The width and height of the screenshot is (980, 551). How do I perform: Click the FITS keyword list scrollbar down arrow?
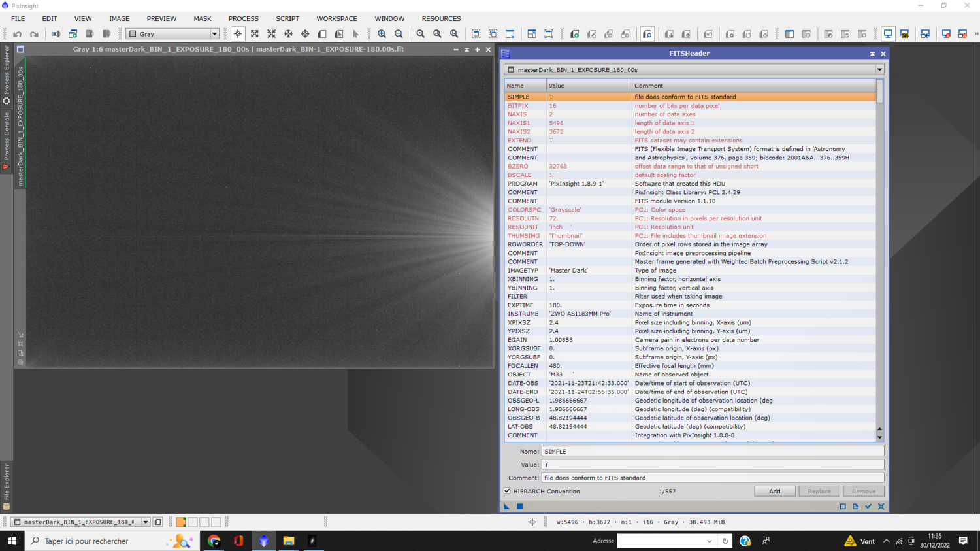pyautogui.click(x=879, y=438)
